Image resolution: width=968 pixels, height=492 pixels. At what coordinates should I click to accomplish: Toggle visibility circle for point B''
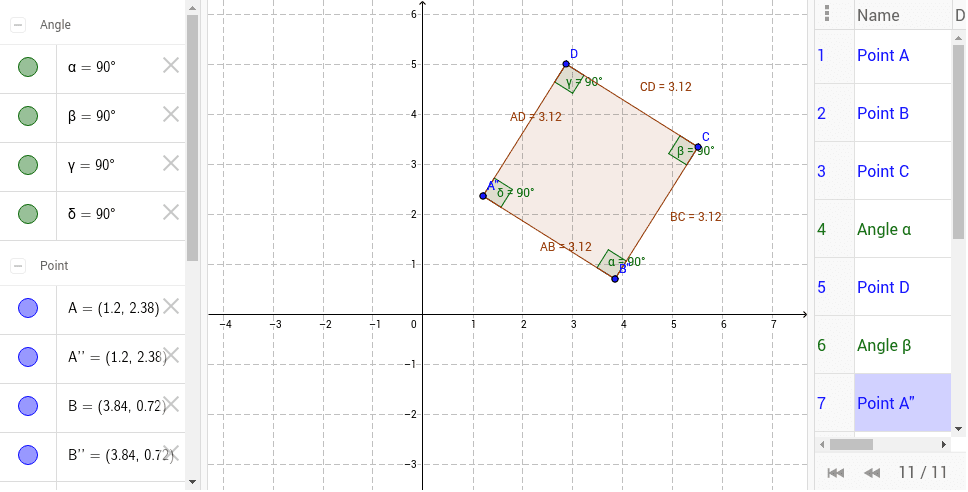click(28, 455)
